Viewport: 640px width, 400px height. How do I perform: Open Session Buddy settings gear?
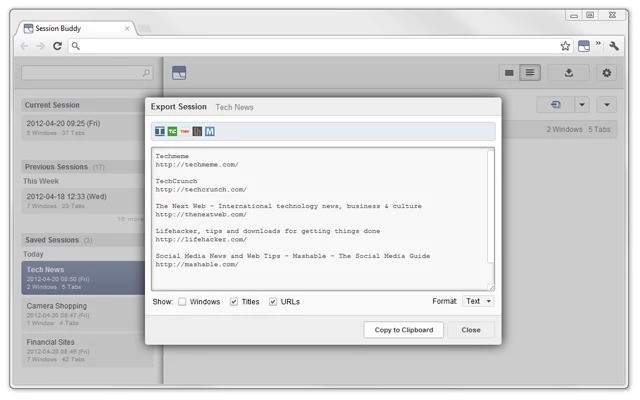tap(607, 73)
